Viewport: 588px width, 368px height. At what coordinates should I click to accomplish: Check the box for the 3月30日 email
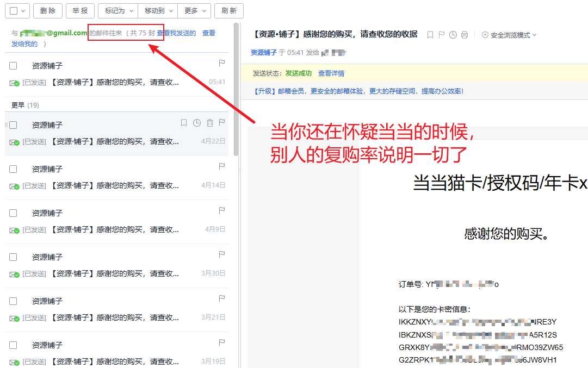click(x=13, y=257)
